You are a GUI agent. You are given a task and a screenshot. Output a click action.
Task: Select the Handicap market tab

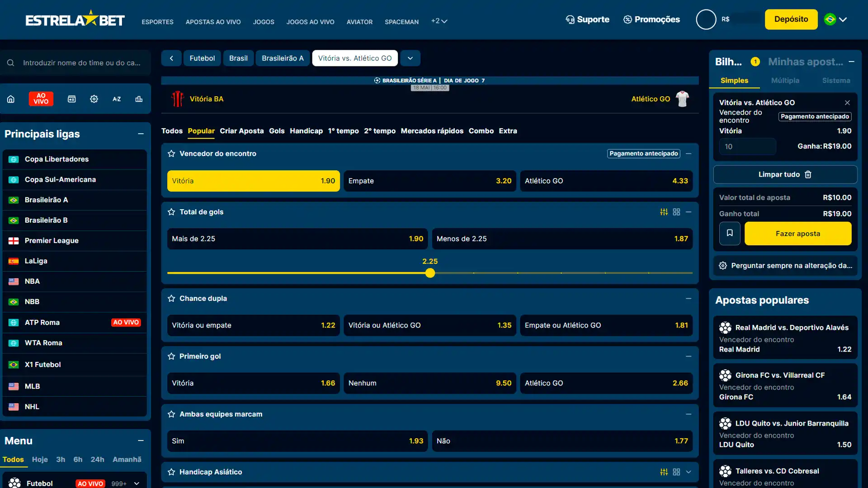click(306, 131)
